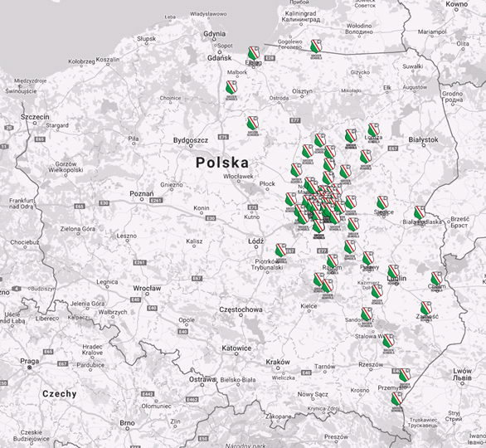The image size is (486, 448).
Task: Click the Ostrawa city label
Action: coord(202,379)
